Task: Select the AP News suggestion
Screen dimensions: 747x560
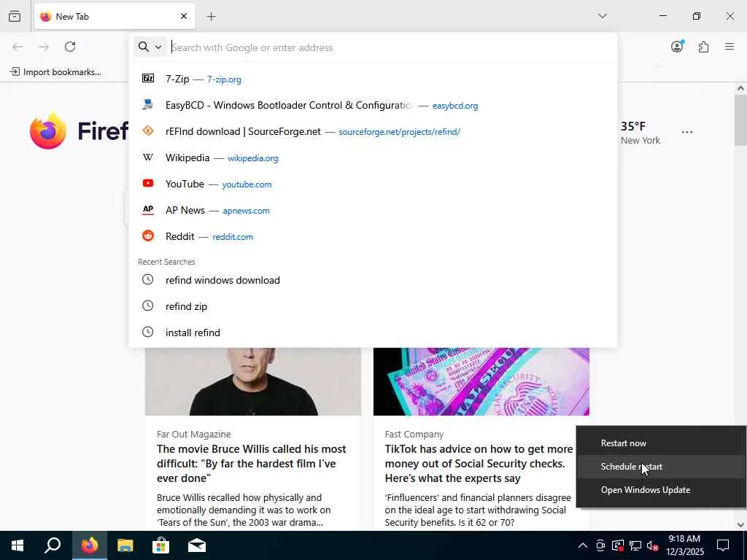Action: (373, 210)
